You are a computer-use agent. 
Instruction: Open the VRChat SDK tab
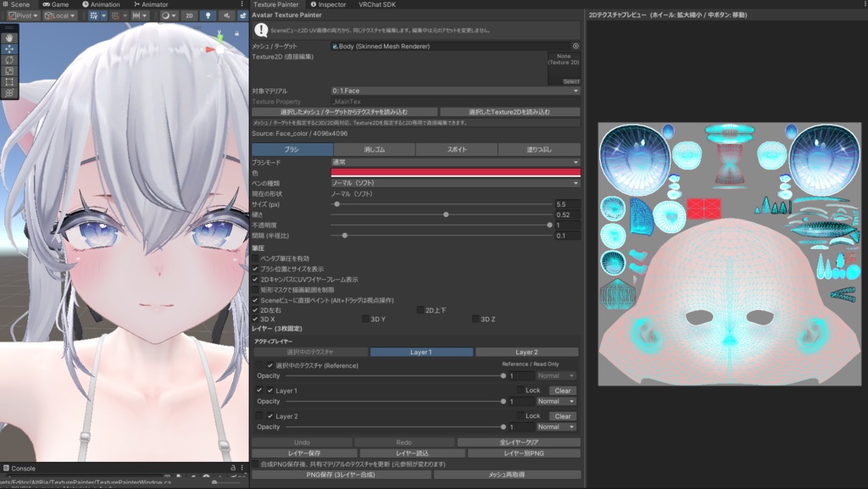(x=377, y=4)
